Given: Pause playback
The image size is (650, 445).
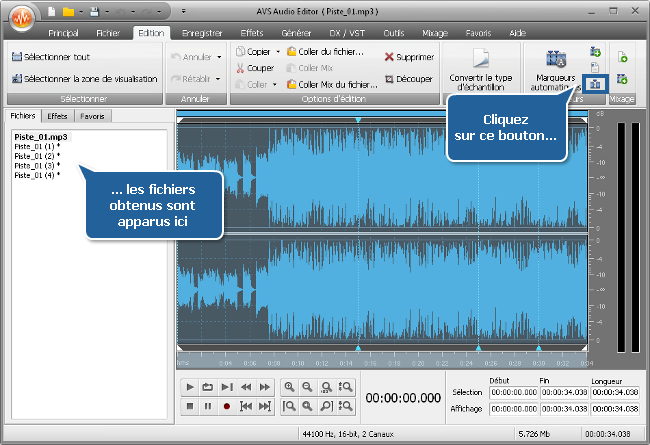Looking at the screenshot, I should (208, 406).
